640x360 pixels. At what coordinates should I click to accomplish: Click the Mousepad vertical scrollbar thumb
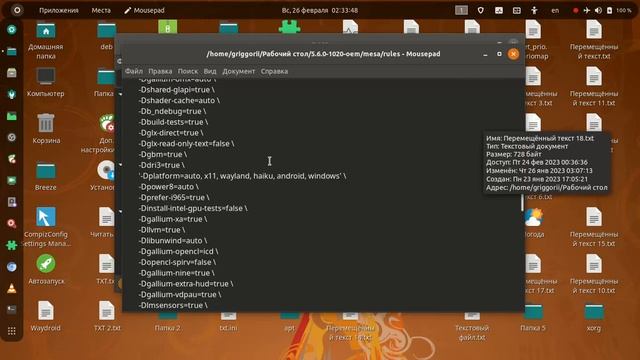point(522,203)
